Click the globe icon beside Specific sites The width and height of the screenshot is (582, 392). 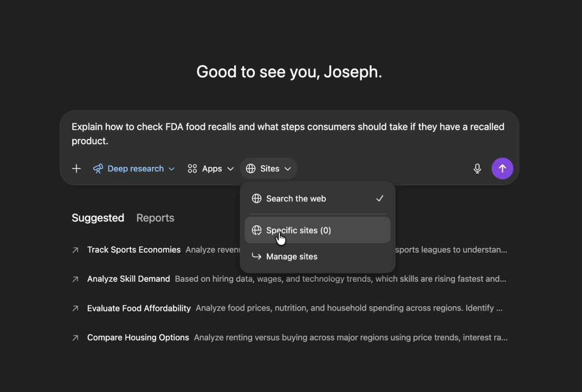(257, 230)
